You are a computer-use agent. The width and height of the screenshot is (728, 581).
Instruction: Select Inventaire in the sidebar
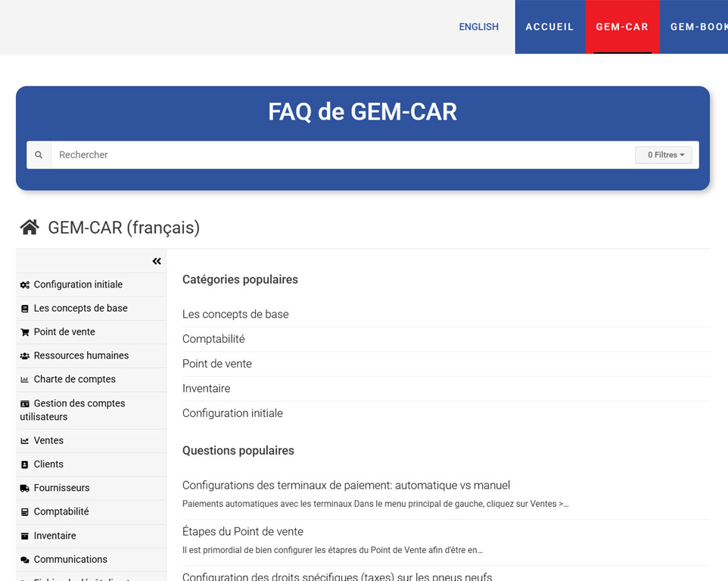click(x=56, y=536)
